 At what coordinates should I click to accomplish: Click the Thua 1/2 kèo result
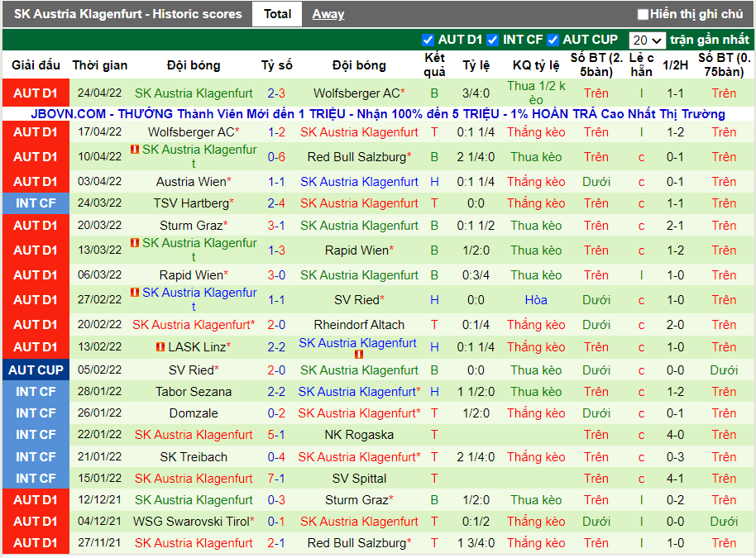tap(536, 93)
